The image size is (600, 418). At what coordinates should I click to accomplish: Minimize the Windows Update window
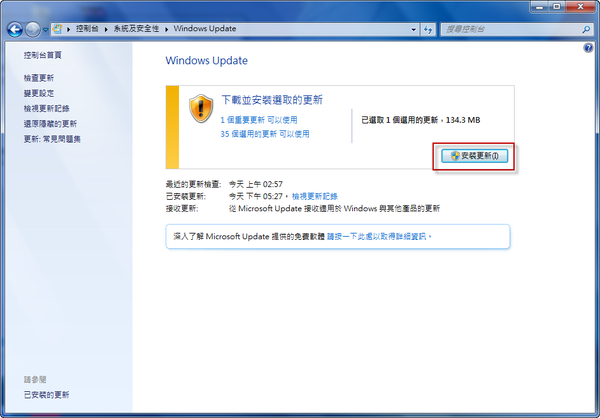[x=540, y=7]
